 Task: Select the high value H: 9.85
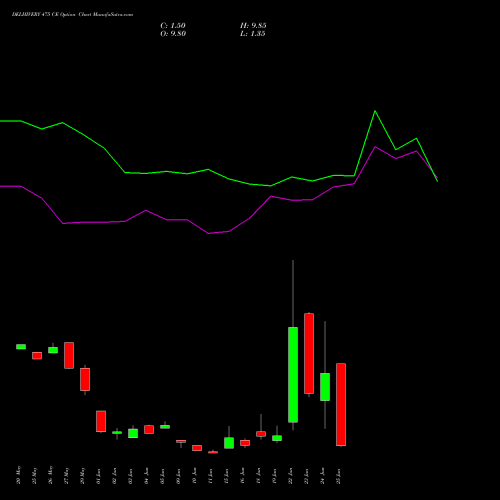[x=253, y=26]
